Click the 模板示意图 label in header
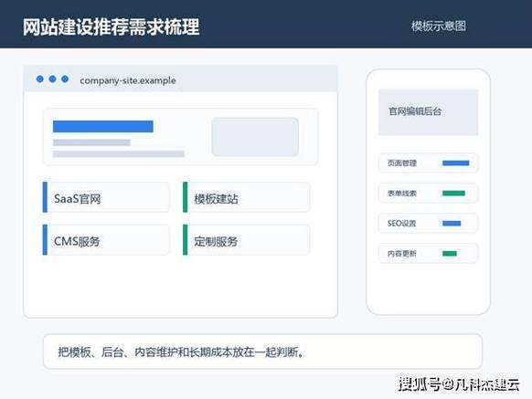532x399 pixels. click(439, 26)
